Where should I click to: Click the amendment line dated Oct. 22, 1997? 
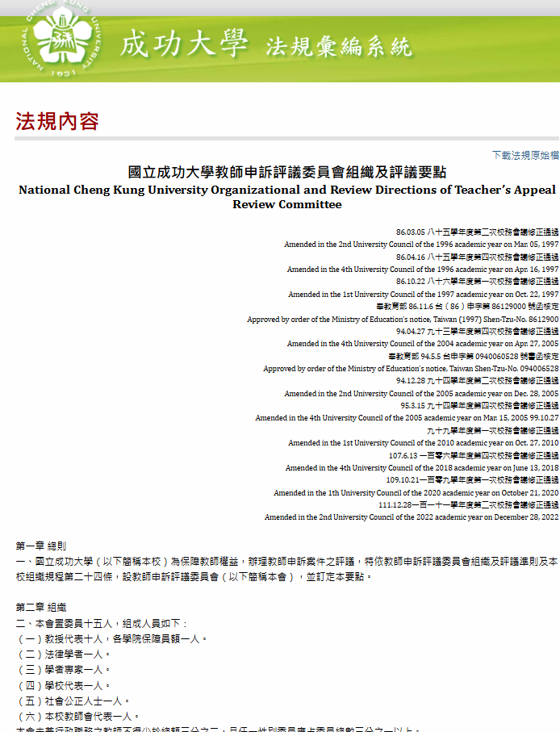(x=423, y=295)
